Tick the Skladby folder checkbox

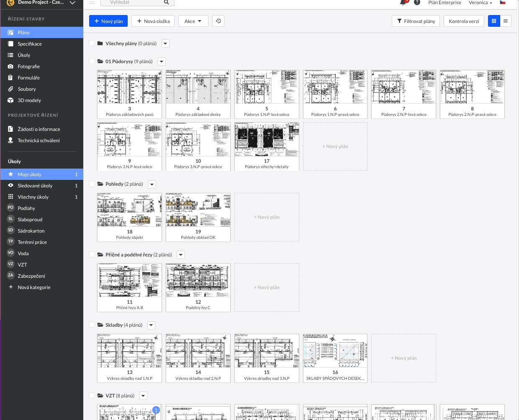click(92, 325)
